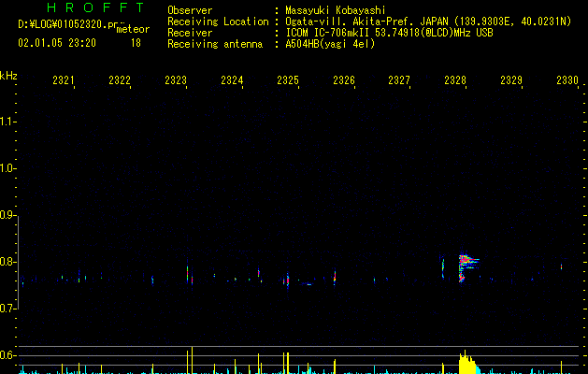
Task: Click the 0.7 kHz frequency label
Action: point(7,309)
